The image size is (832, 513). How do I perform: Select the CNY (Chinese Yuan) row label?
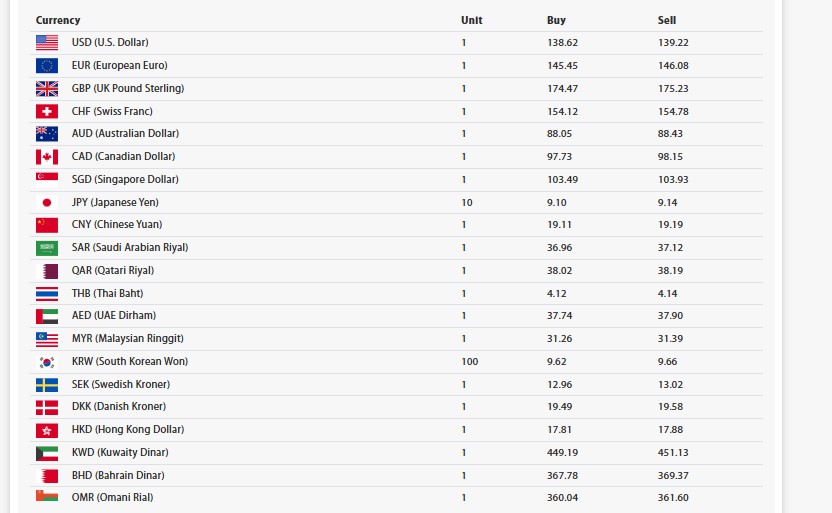tap(117, 225)
